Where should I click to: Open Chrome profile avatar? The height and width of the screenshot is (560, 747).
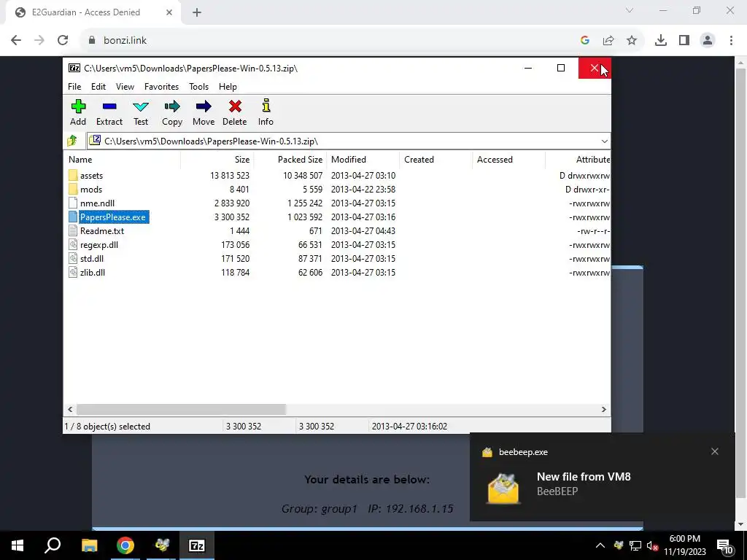pyautogui.click(x=708, y=41)
